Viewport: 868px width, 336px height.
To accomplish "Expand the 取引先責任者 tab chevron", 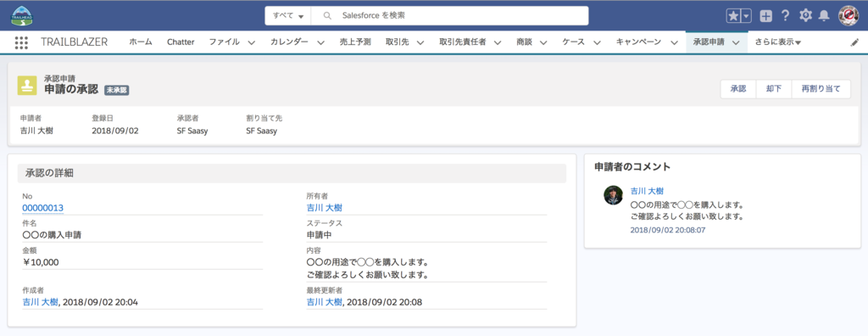I will [x=497, y=42].
